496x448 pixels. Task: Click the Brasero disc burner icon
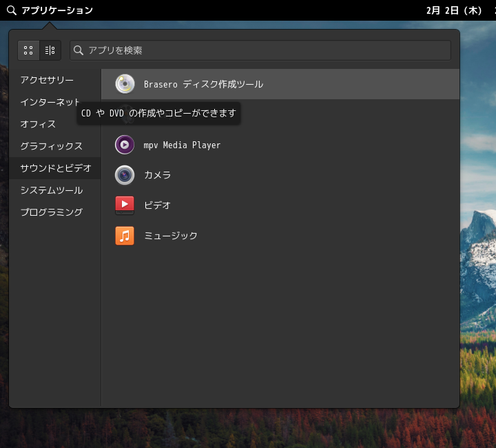pyautogui.click(x=125, y=84)
